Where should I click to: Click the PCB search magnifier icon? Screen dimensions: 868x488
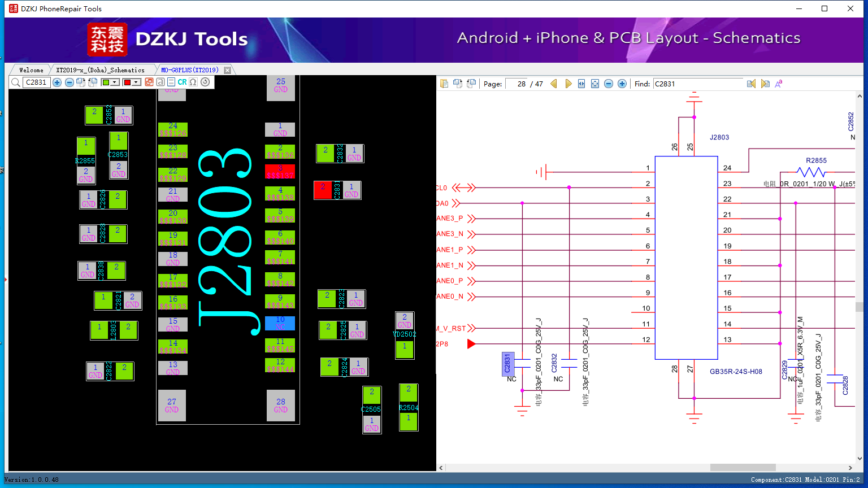pos(16,82)
